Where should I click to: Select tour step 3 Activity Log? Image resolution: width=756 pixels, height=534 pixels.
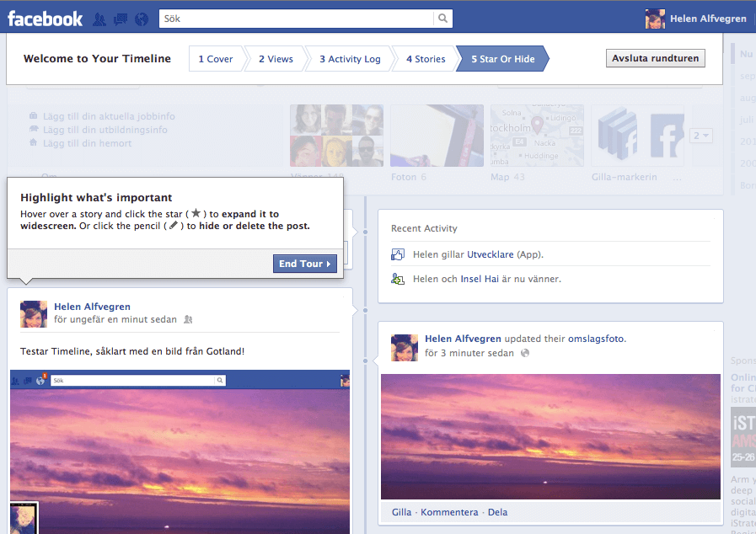(x=350, y=59)
